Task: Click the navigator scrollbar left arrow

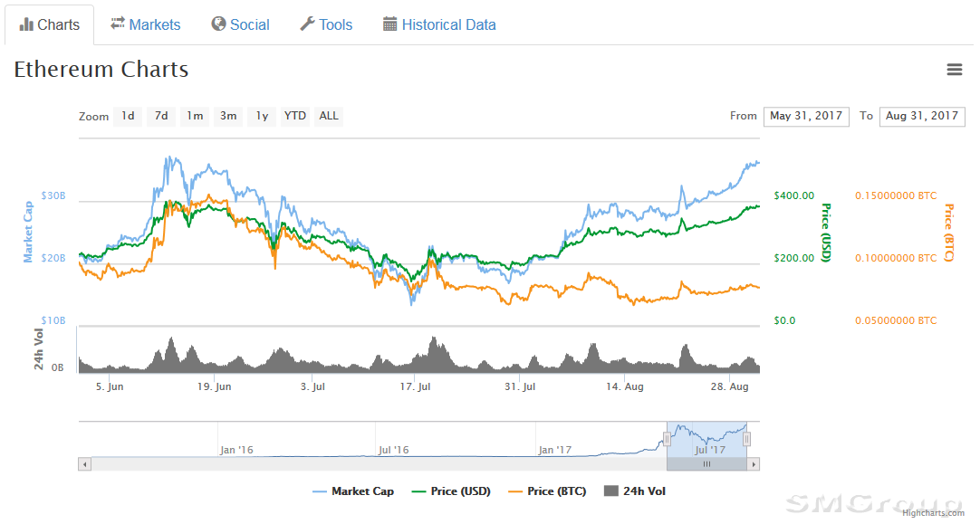Action: point(85,464)
